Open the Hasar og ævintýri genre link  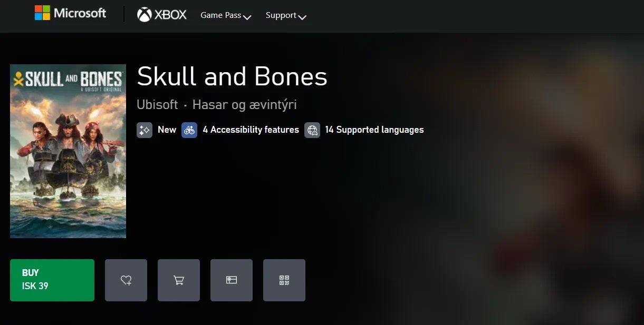coord(245,105)
